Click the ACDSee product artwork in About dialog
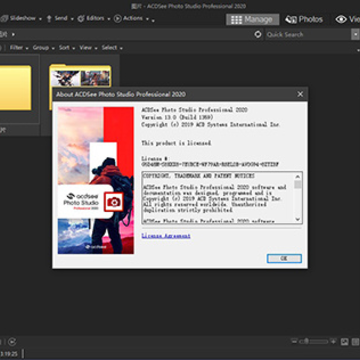The image size is (360, 360). click(x=96, y=180)
